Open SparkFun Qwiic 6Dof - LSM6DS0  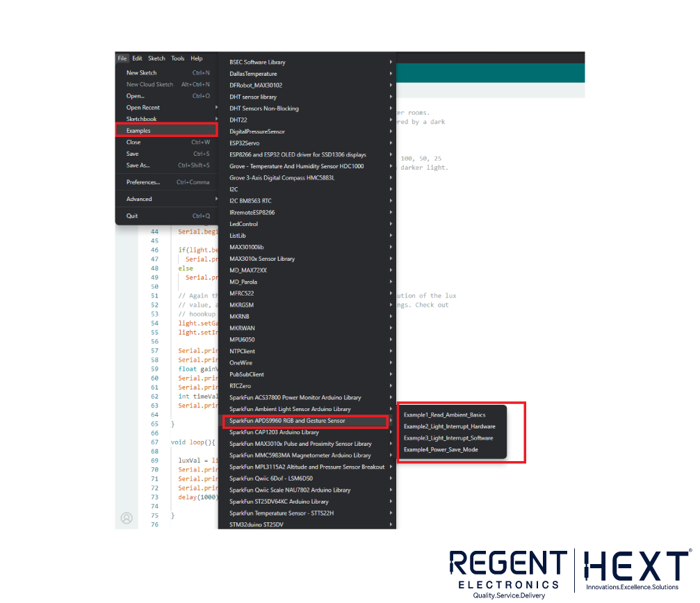click(x=307, y=479)
